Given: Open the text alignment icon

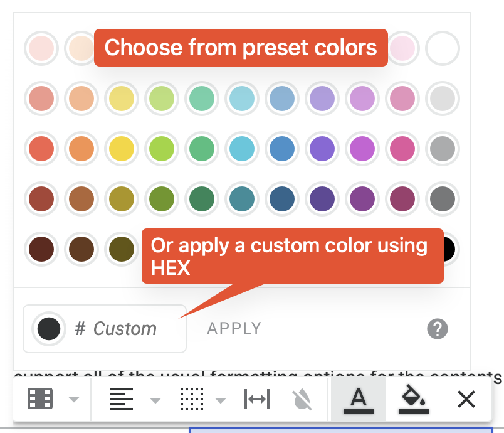Looking at the screenshot, I should [122, 399].
